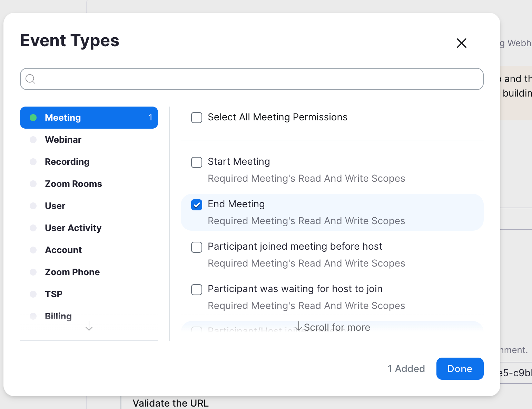Check Participant was waiting for host
The width and height of the screenshot is (532, 409).
tap(197, 290)
